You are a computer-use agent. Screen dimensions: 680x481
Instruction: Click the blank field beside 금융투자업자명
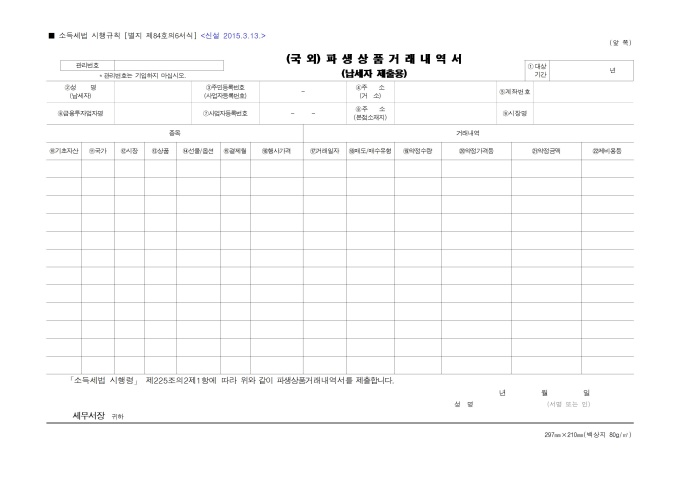[153, 113]
